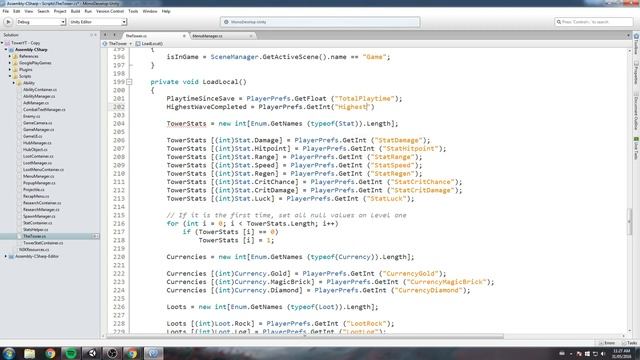Image resolution: width=640 pixels, height=360 pixels.
Task: Select Enemy.cs in solution tree
Action: (x=31, y=116)
